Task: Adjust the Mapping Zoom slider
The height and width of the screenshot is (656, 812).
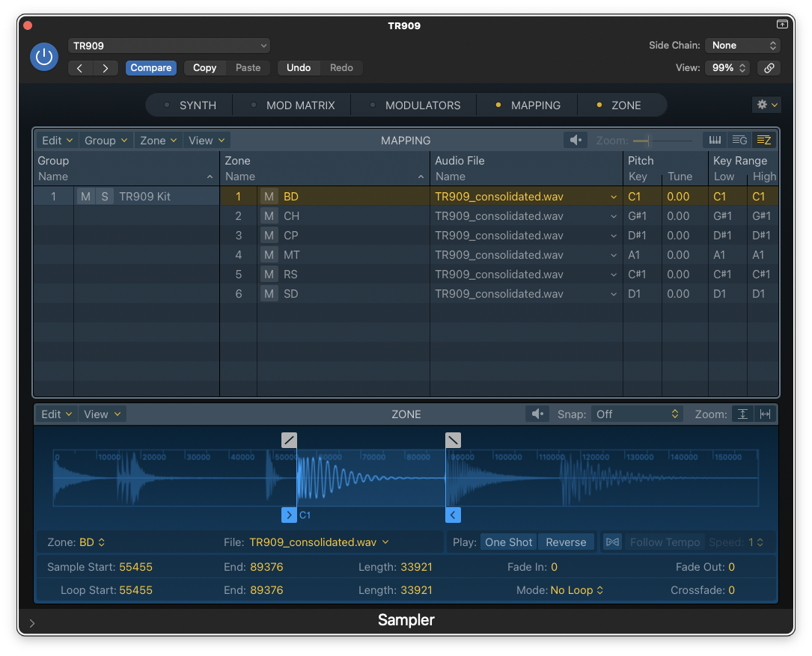Action: 663,141
